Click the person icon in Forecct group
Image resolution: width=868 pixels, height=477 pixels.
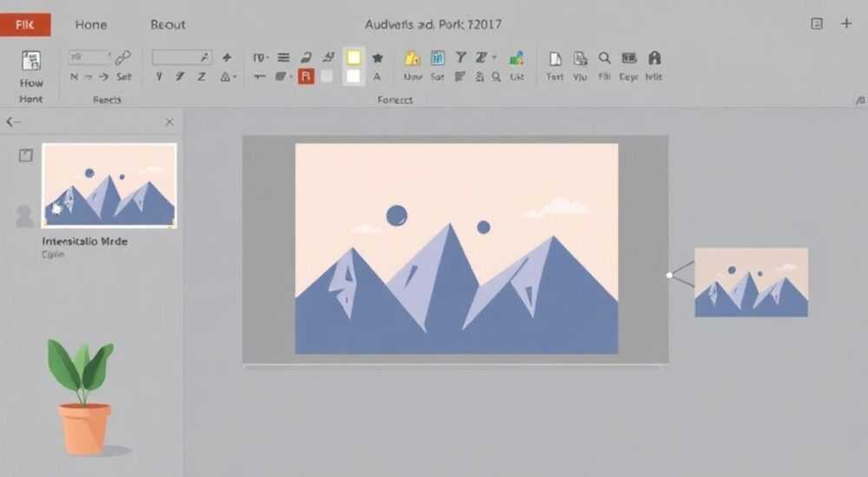pyautogui.click(x=479, y=77)
